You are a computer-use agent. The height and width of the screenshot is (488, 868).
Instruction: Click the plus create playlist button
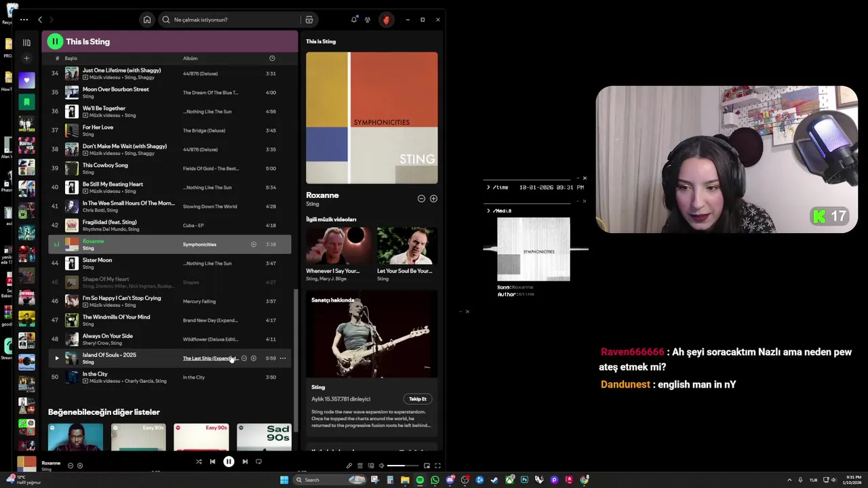(x=26, y=58)
